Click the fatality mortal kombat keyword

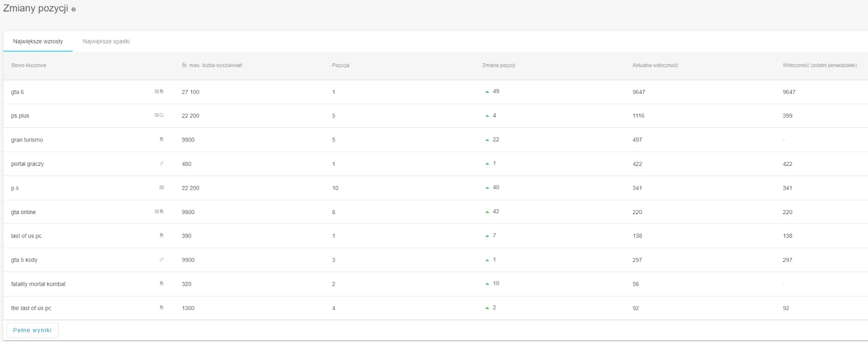39,284
